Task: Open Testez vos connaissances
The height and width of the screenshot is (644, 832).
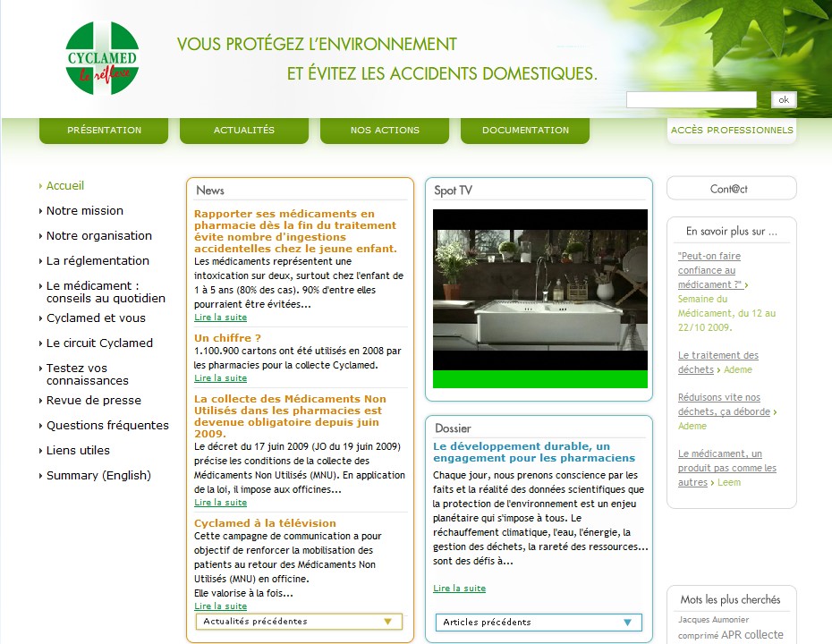Action: [87, 374]
